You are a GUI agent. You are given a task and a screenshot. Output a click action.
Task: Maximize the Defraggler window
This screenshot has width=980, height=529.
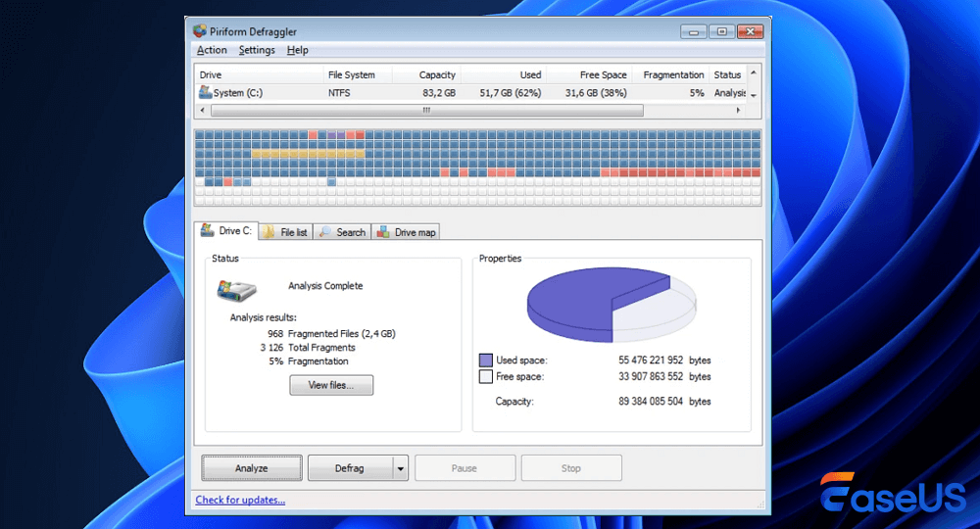click(722, 31)
